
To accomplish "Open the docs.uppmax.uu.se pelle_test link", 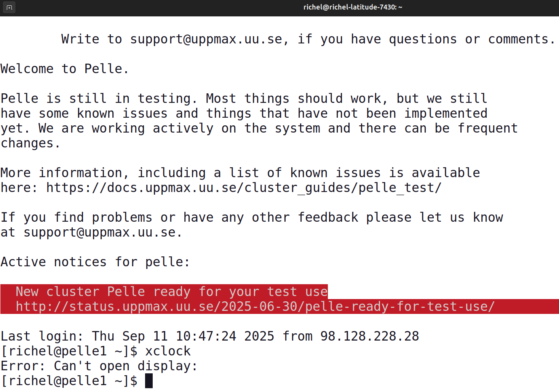I will click(244, 188).
